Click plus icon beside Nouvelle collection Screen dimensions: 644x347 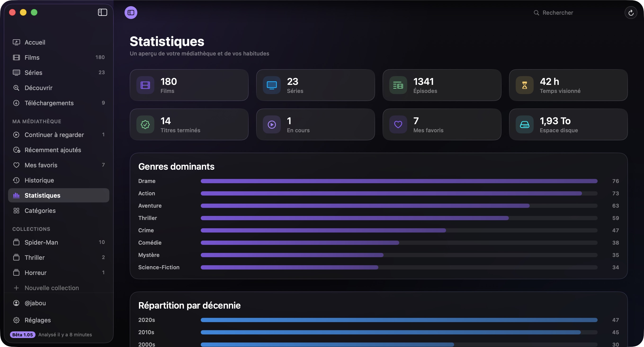[x=16, y=288]
